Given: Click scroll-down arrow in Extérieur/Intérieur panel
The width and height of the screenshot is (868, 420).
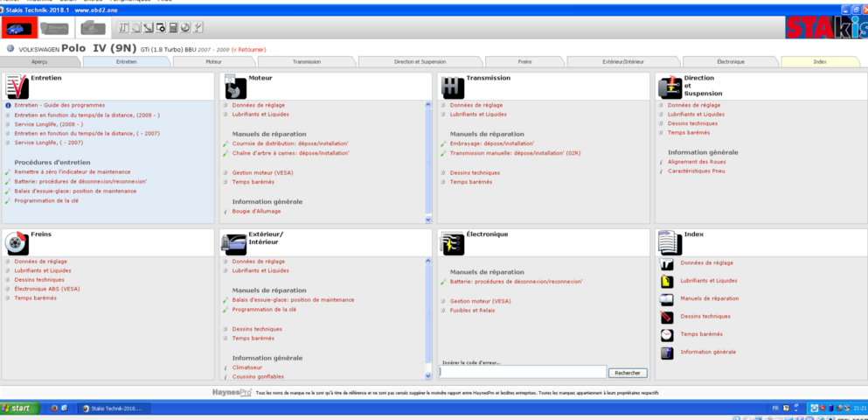Looking at the screenshot, I should (428, 375).
